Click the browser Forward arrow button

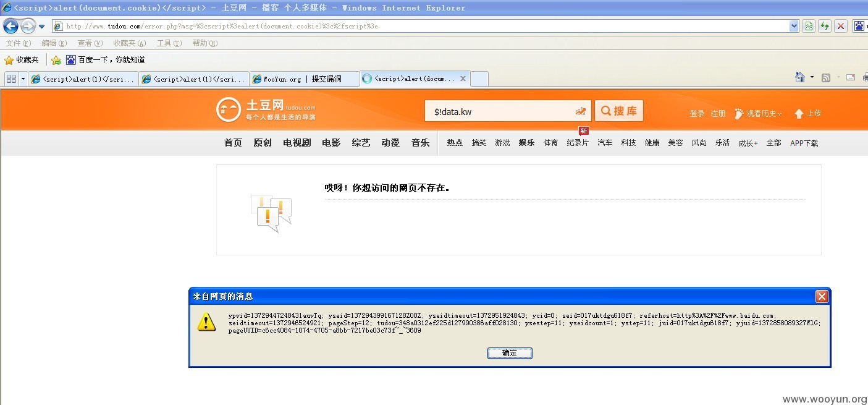point(28,27)
